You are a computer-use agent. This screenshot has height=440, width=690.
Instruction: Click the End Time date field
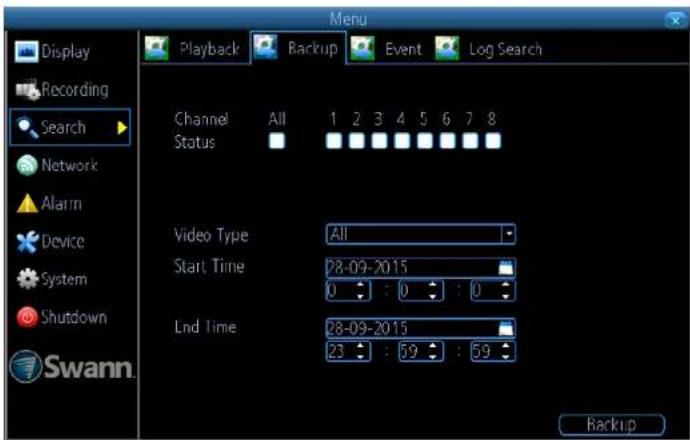[x=421, y=328]
